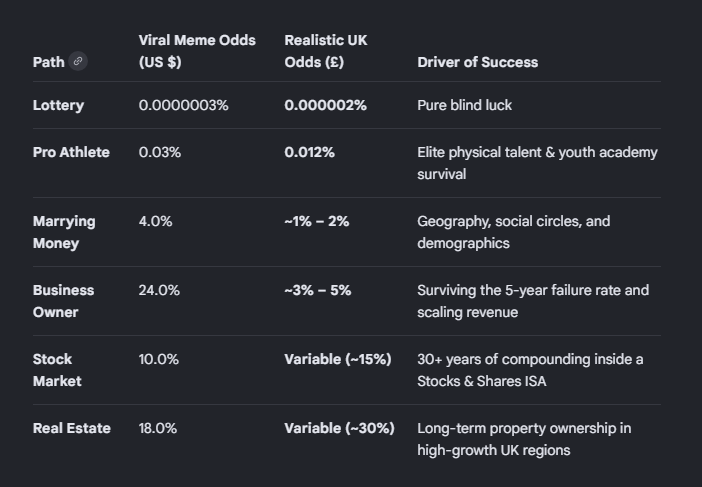Viewport: 702px width, 487px height.
Task: Click the Realistic UK Odds column header
Action: click(325, 51)
